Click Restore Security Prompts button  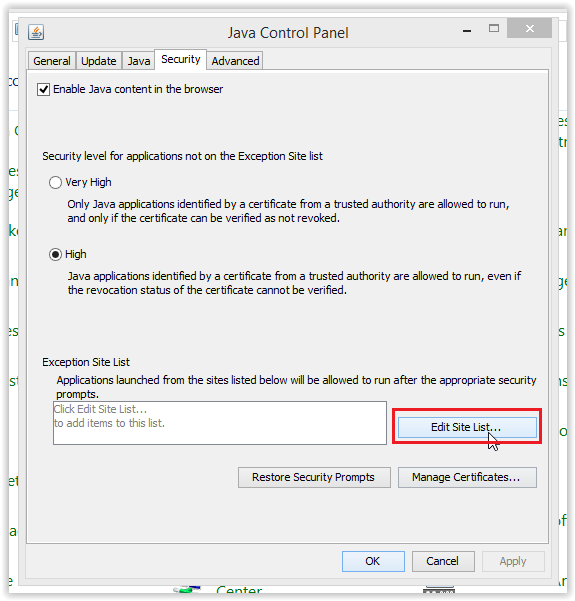click(314, 477)
